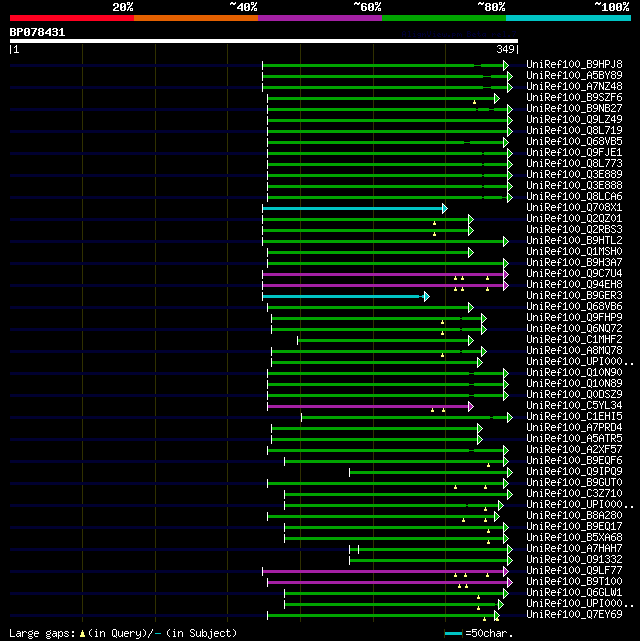Click the UniRef100_Q1MSH0 label
The width and height of the screenshot is (640, 641).
tap(574, 252)
